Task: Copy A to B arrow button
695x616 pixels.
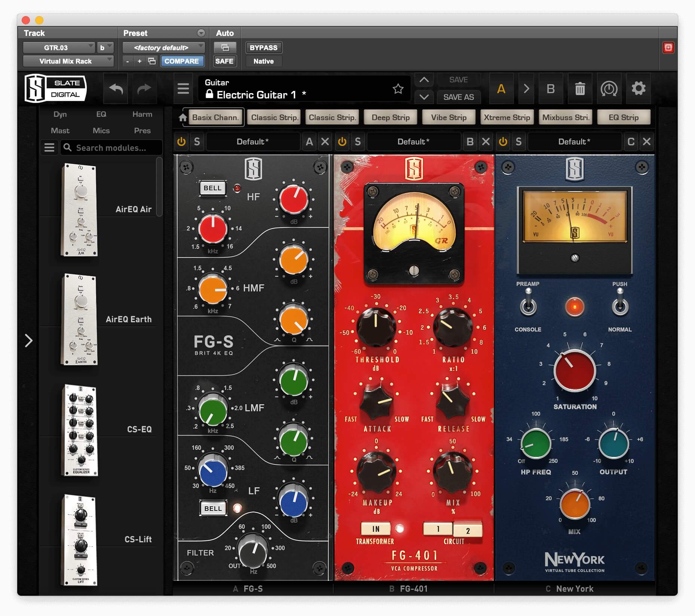Action: click(526, 89)
